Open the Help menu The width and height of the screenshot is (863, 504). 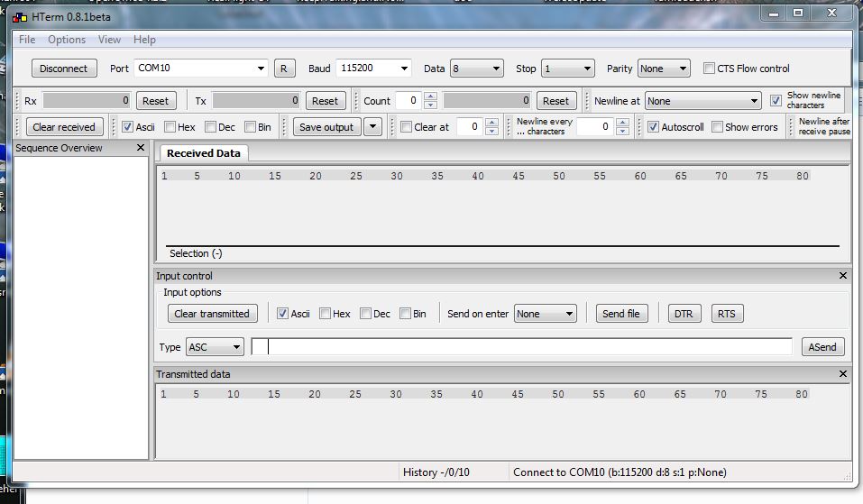144,40
